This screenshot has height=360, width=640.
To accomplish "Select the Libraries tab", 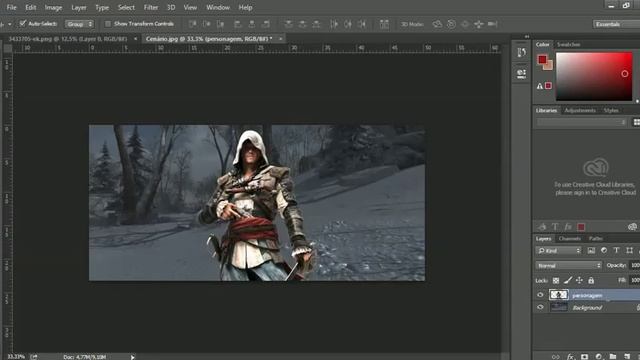I will click(546, 110).
